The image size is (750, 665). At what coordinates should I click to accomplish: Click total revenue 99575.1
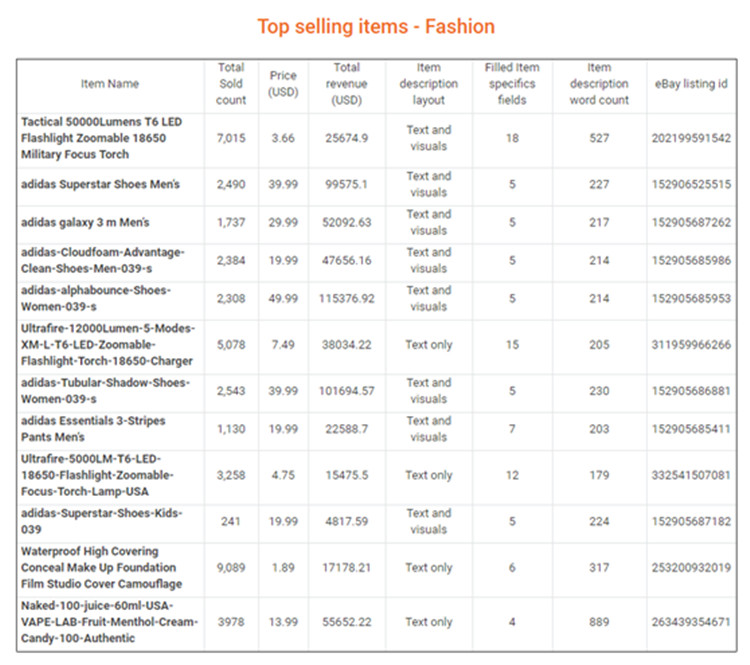[x=347, y=184]
